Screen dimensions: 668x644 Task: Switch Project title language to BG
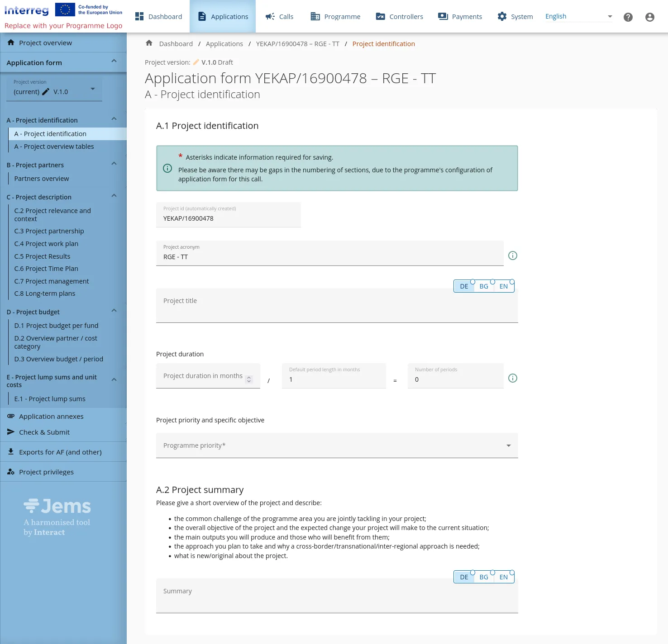point(484,286)
